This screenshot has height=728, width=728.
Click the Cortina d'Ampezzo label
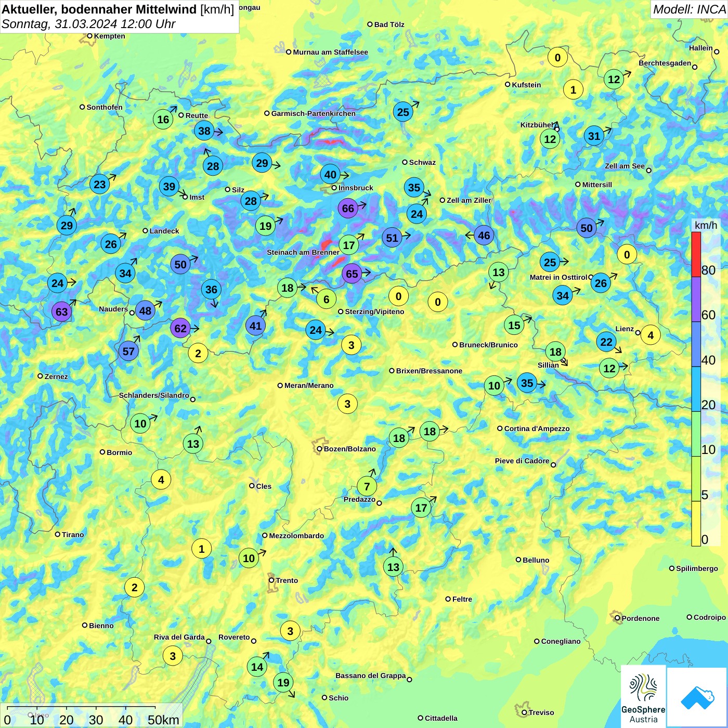point(537,428)
